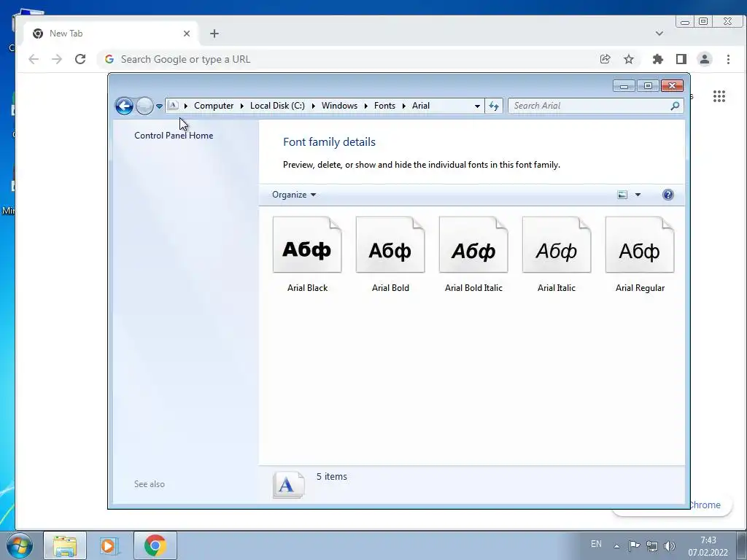
Task: Select Fonts in the address breadcrumb
Action: point(384,106)
